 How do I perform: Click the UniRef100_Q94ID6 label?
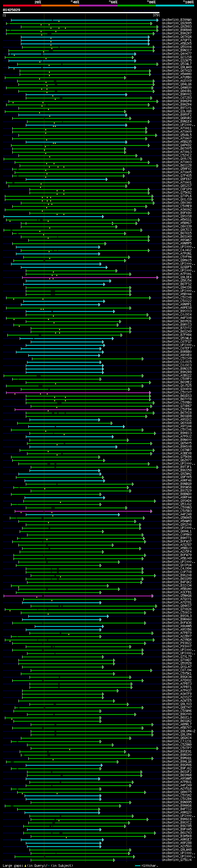(177, 287)
